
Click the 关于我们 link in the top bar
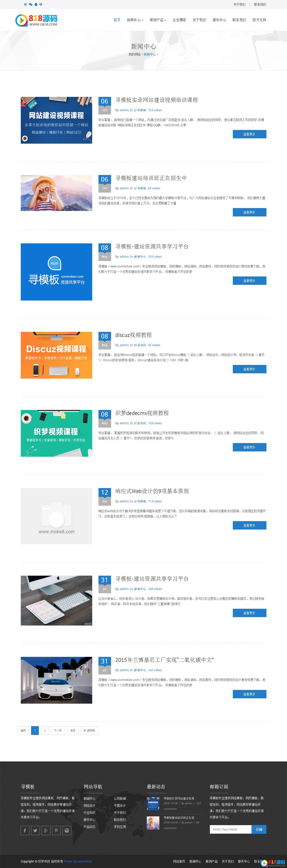pyautogui.click(x=240, y=4)
